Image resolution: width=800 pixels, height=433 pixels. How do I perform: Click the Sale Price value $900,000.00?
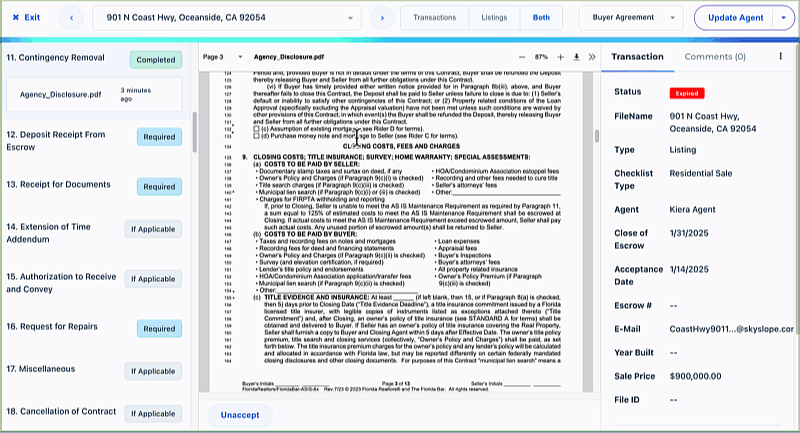[695, 376]
